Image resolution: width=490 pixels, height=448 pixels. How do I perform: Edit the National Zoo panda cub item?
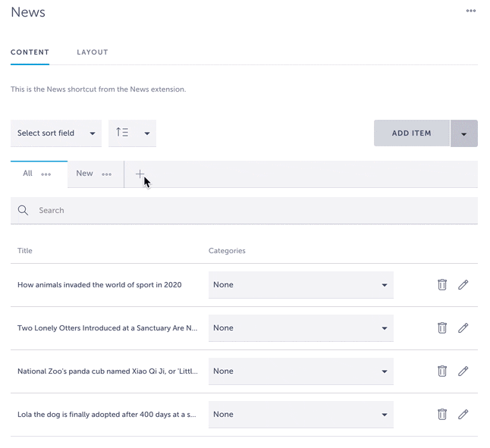[x=463, y=371]
